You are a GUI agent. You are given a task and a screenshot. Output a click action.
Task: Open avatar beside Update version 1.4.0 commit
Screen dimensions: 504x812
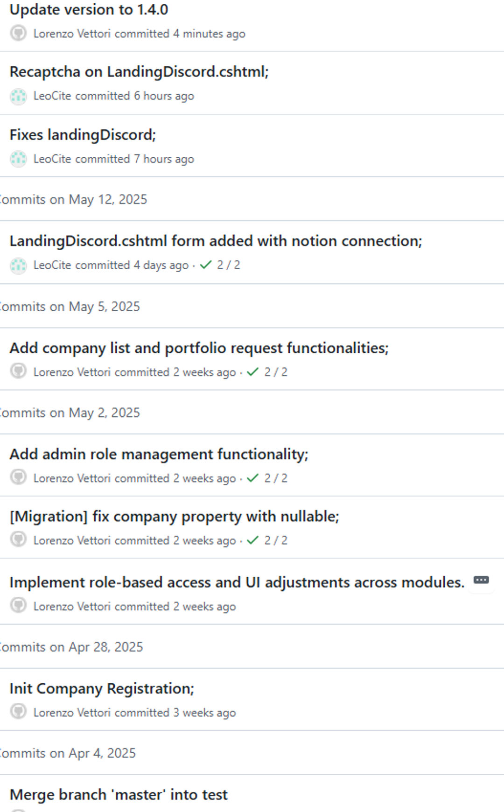coord(18,33)
